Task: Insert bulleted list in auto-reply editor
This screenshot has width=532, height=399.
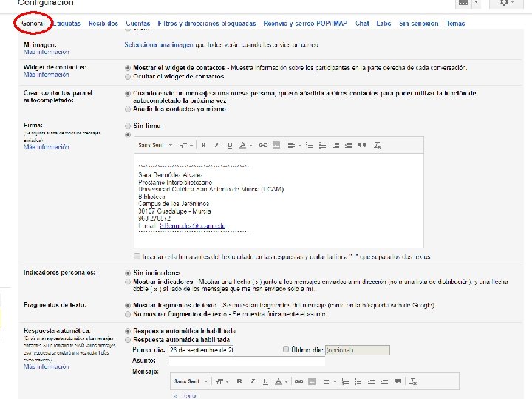Action: click(358, 382)
